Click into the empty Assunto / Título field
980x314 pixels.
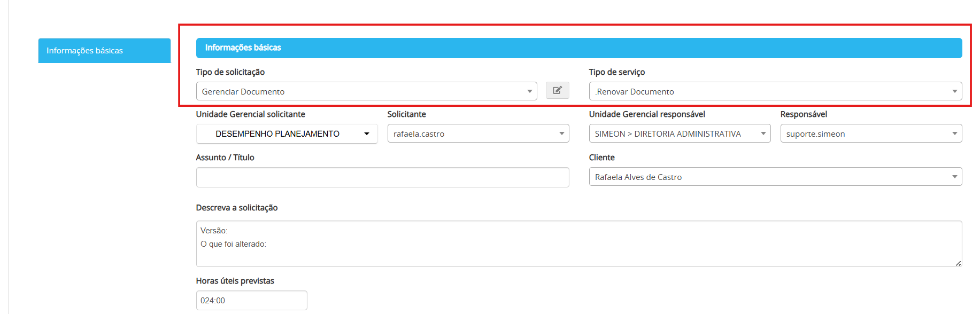click(382, 177)
